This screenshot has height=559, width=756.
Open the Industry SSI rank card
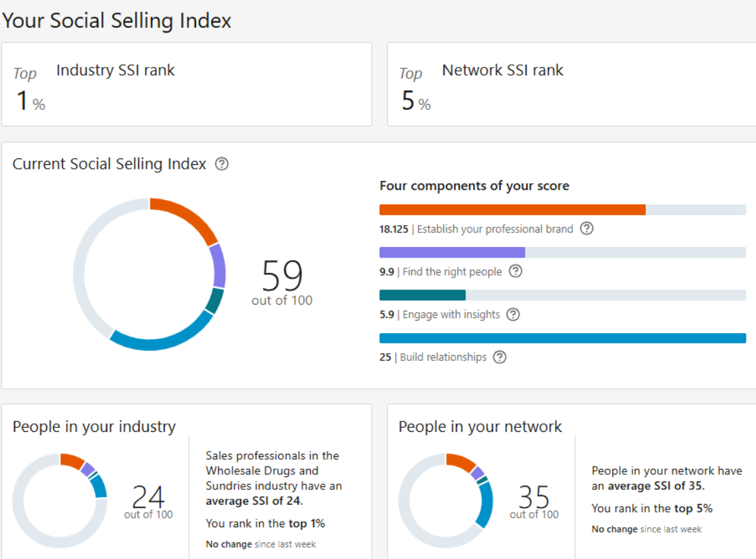186,84
